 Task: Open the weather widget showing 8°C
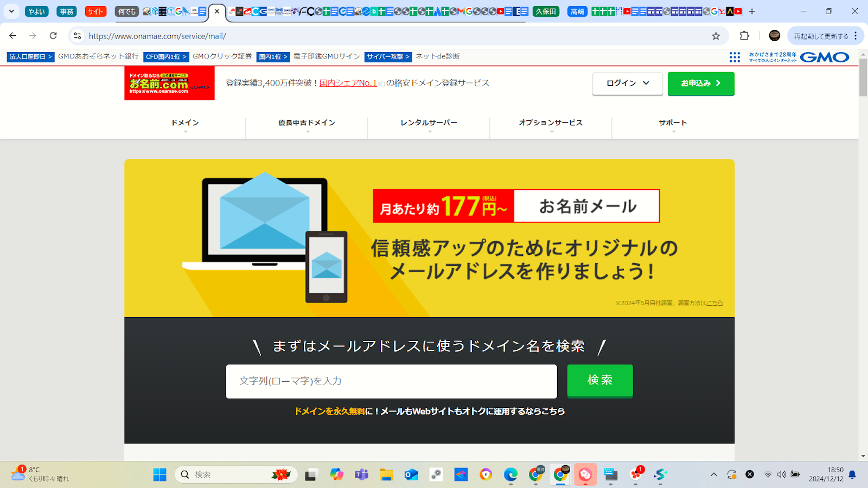tap(41, 474)
